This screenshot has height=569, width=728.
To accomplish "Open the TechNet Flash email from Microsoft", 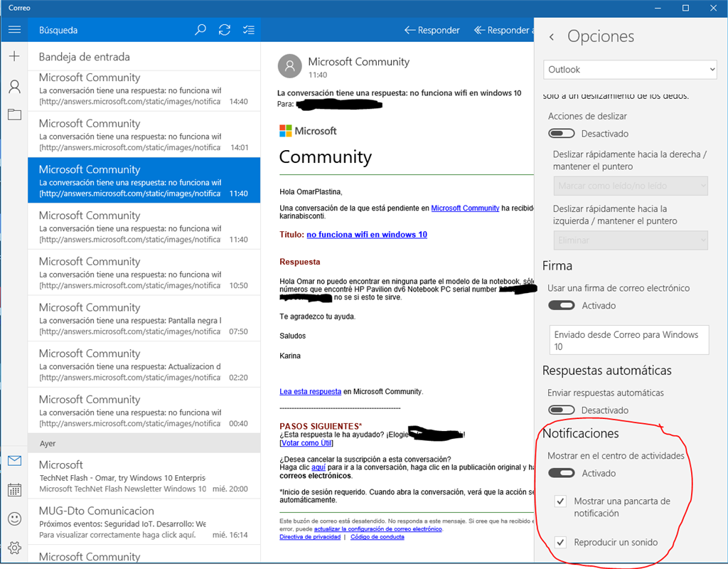I will click(144, 476).
